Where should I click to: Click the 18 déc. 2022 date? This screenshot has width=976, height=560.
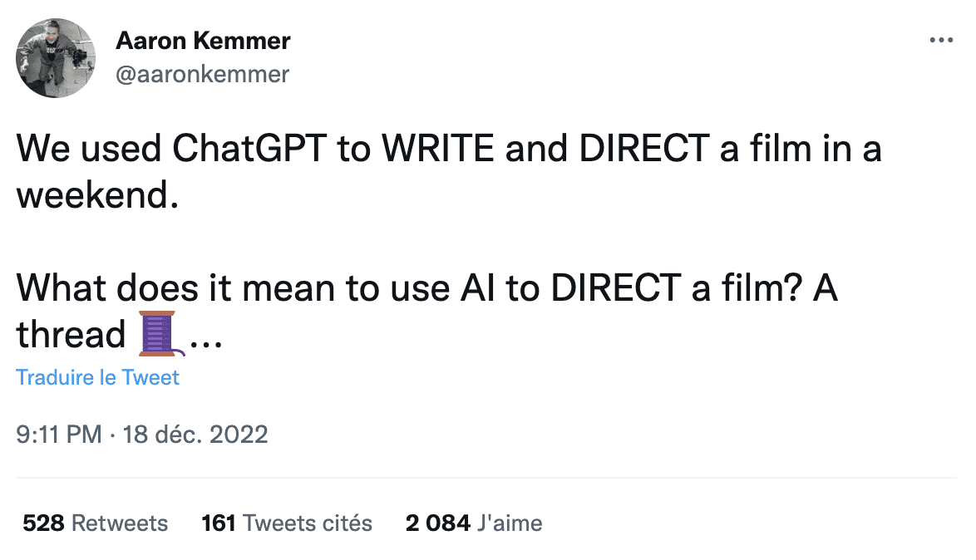click(x=195, y=435)
